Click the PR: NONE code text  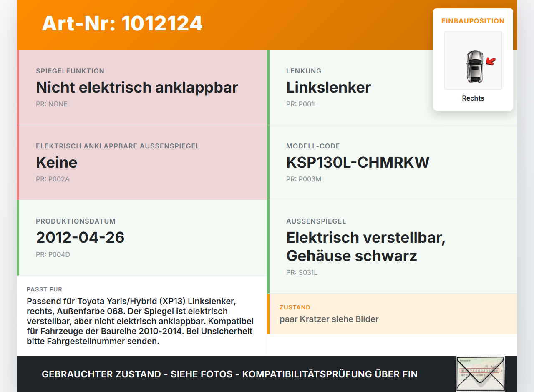coord(52,104)
